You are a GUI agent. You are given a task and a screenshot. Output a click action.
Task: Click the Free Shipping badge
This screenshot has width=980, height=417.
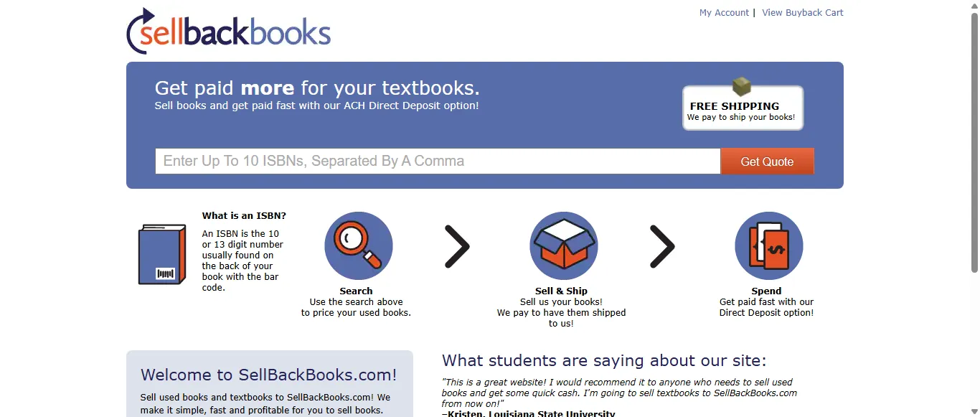pyautogui.click(x=743, y=108)
